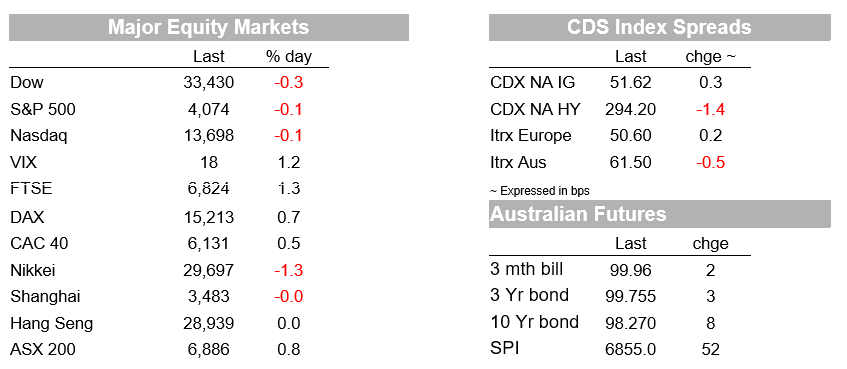Select the SPI futures last value 6855.0
847x369 pixels.
pyautogui.click(x=630, y=350)
